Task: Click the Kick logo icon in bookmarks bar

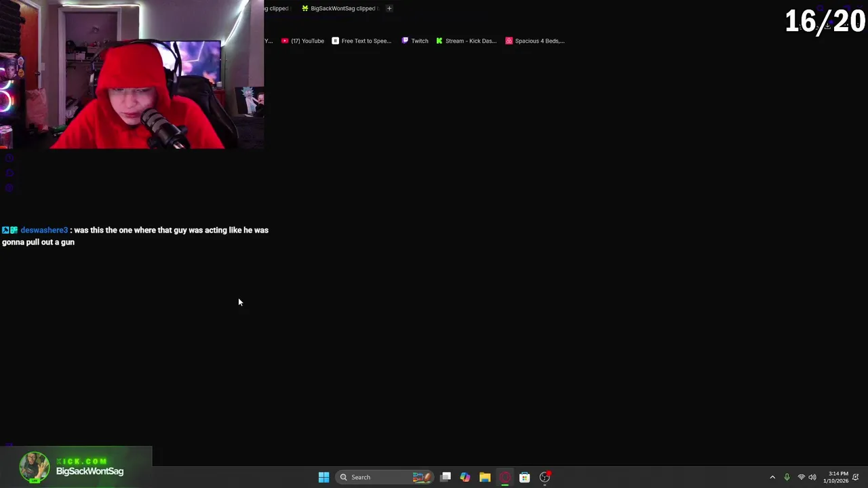Action: [x=439, y=41]
